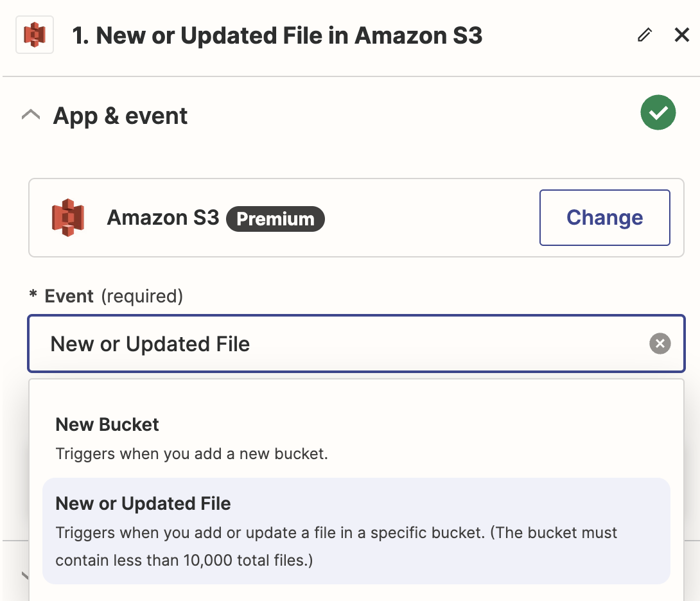Click the App & event section heading
Image resolution: width=700 pixels, height=601 pixels.
(120, 116)
